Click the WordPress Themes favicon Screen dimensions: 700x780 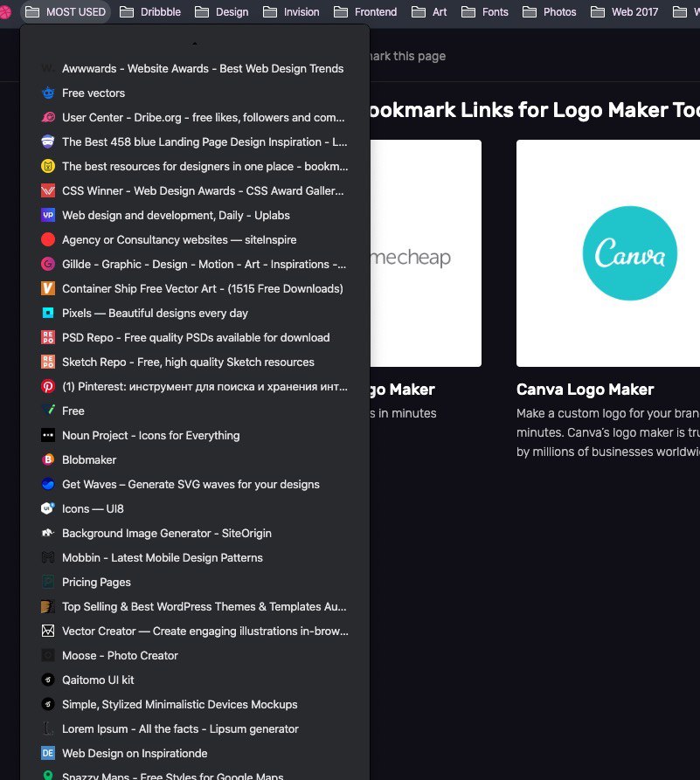pyautogui.click(x=48, y=606)
